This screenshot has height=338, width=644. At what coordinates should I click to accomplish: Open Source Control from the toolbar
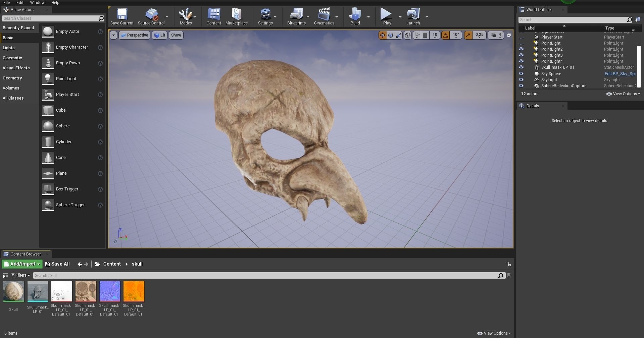(x=151, y=16)
